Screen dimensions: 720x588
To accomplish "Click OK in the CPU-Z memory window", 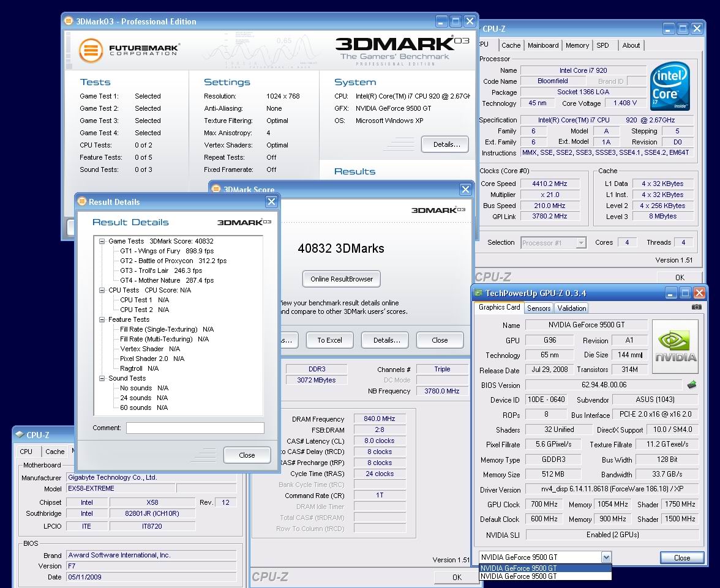I will 457,578.
